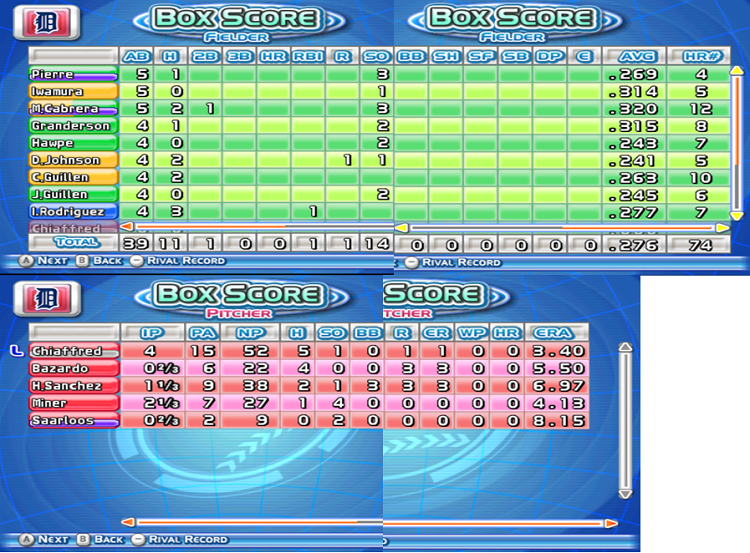
Task: Click Saarloos's 8.15 ERA value
Action: [558, 421]
